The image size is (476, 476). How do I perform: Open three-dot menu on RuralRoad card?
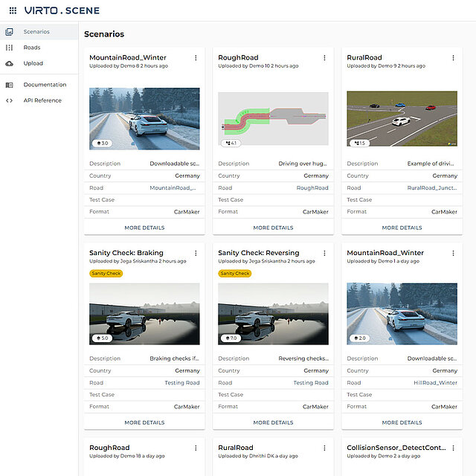coord(453,58)
